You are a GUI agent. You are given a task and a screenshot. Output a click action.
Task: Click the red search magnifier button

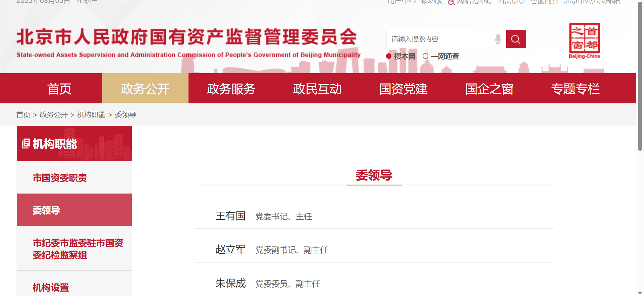click(516, 39)
